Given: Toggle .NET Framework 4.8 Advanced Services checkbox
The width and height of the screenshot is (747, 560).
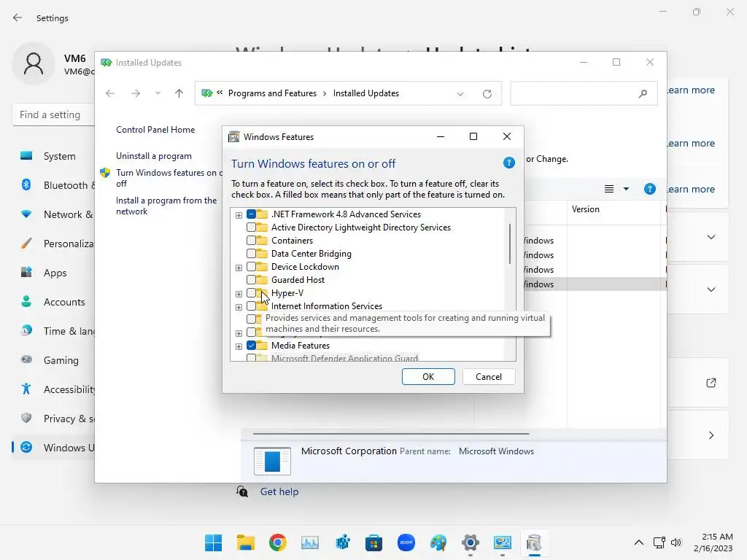Looking at the screenshot, I should [251, 214].
